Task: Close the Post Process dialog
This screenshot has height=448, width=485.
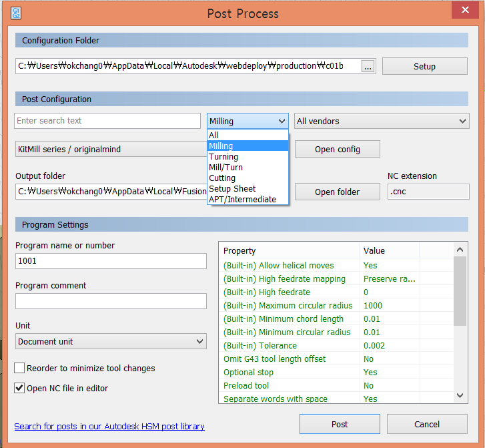Action: (x=465, y=10)
